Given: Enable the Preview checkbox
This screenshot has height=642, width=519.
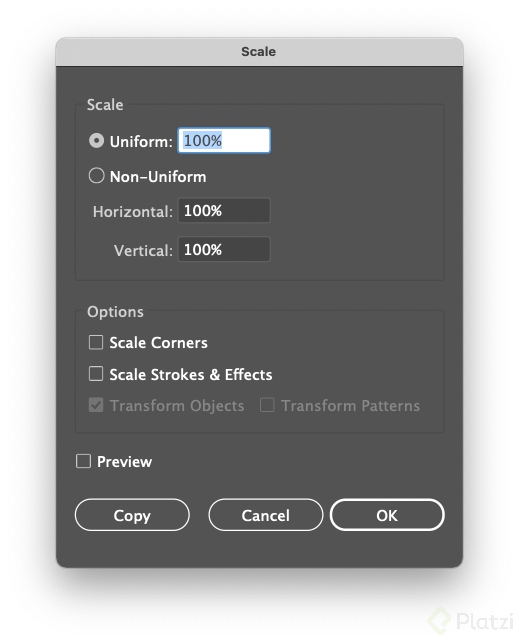Looking at the screenshot, I should [x=83, y=461].
